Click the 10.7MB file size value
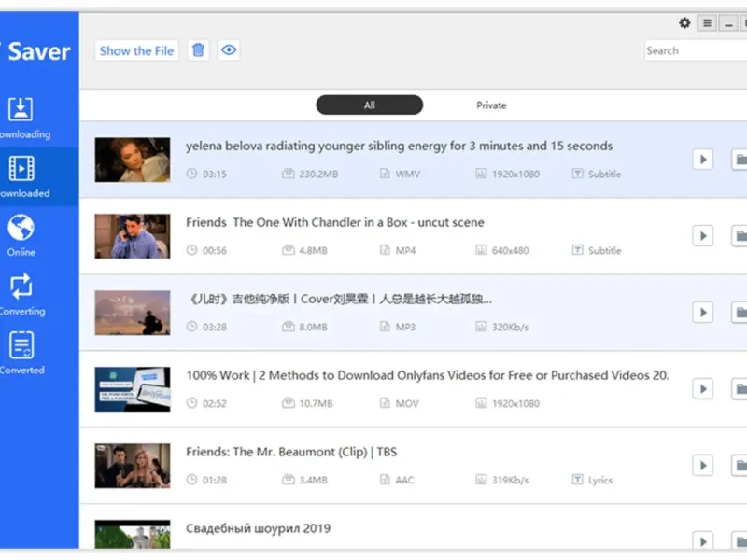This screenshot has width=747, height=560. [x=316, y=404]
